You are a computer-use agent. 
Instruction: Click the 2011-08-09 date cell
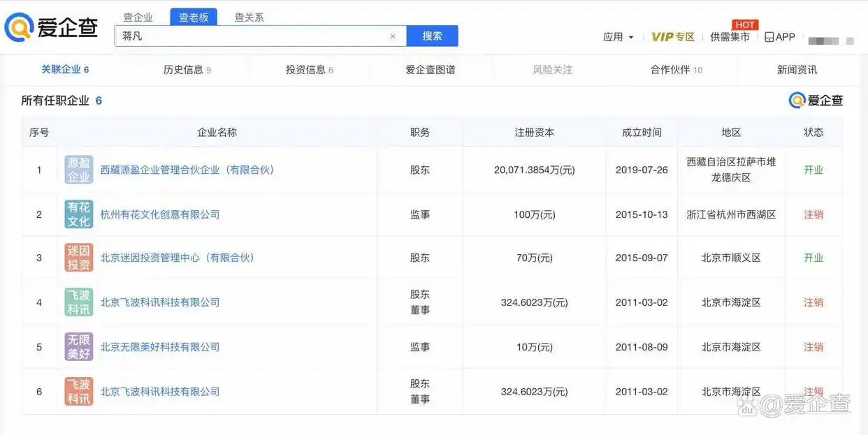tap(642, 347)
